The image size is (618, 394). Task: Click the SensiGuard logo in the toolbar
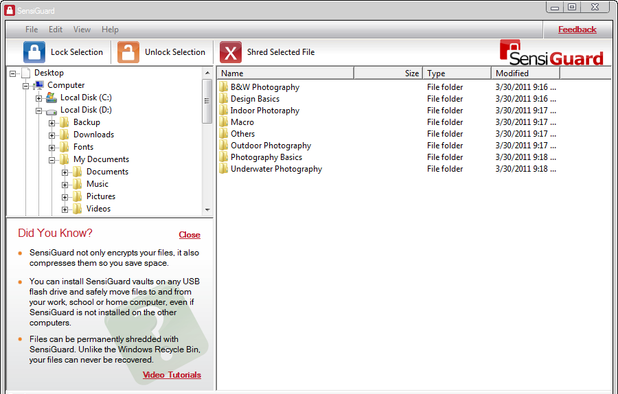click(x=551, y=53)
